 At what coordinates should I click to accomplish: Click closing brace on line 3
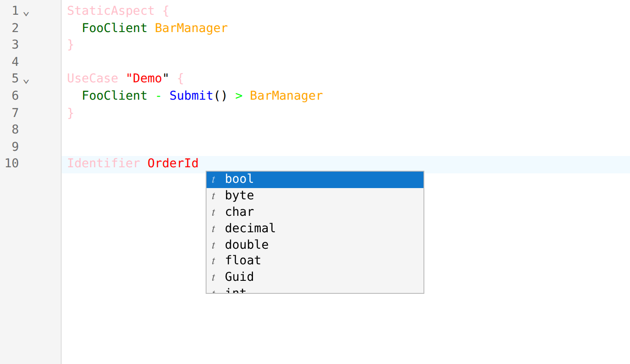pos(71,45)
